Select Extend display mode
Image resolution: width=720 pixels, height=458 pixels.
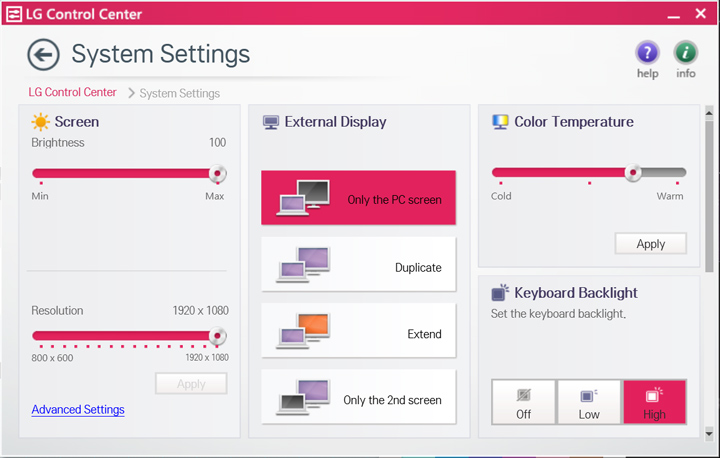[x=359, y=330]
